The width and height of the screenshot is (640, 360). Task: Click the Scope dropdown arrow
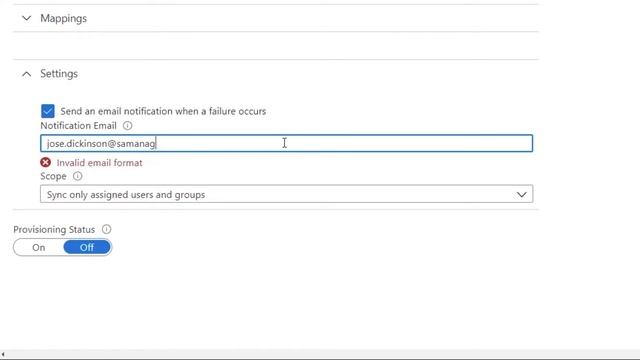tap(522, 195)
